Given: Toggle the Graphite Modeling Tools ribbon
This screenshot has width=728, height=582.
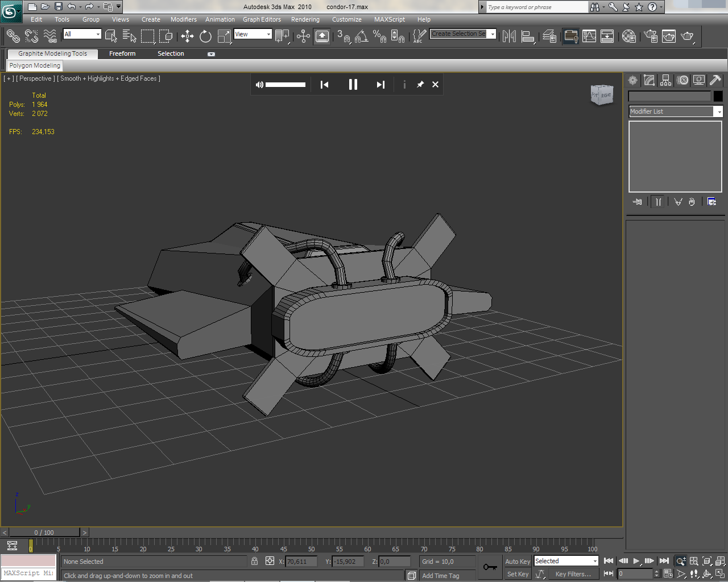Looking at the screenshot, I should (x=570, y=36).
